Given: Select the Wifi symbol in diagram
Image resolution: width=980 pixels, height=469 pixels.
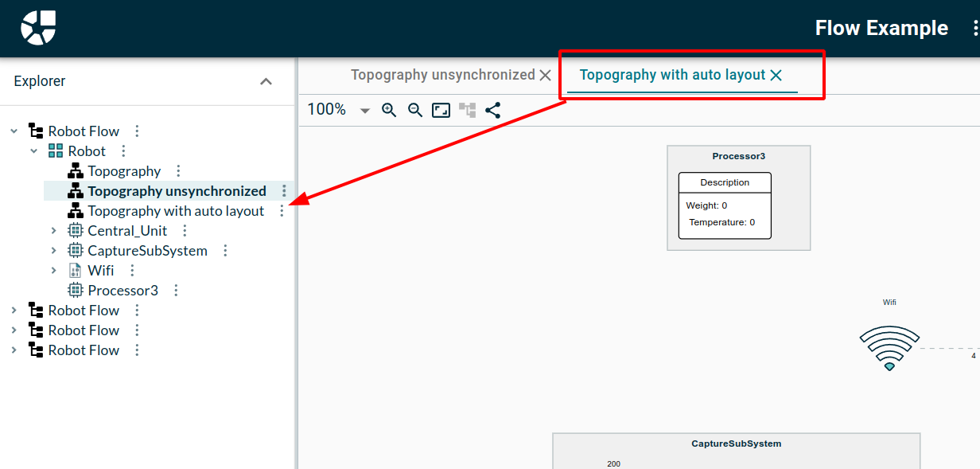Looking at the screenshot, I should pos(889,348).
